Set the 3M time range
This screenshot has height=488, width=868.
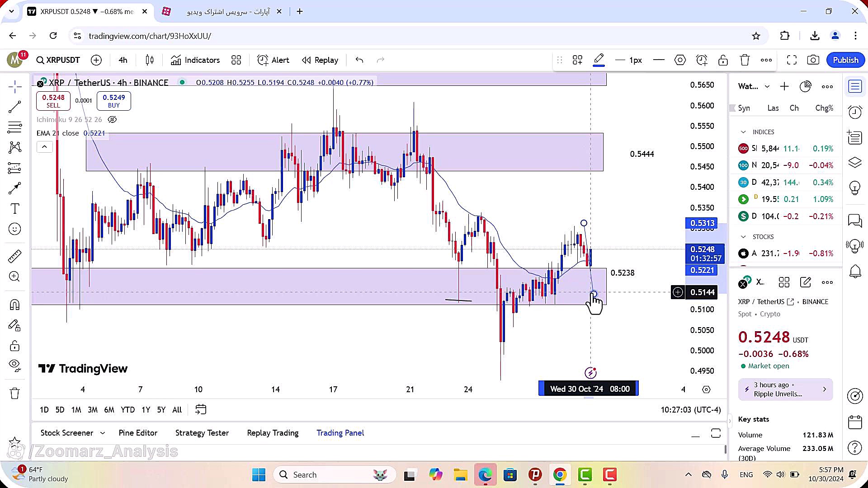(93, 410)
